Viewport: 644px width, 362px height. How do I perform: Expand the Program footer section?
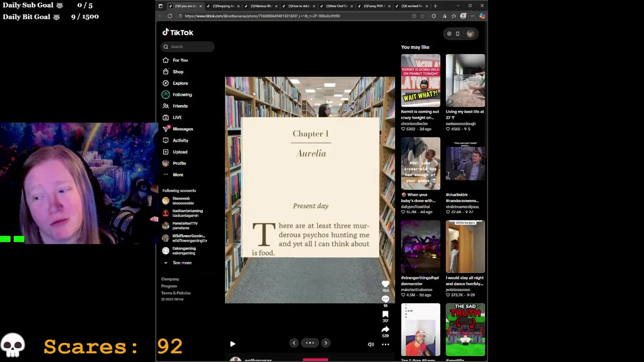coord(169,286)
